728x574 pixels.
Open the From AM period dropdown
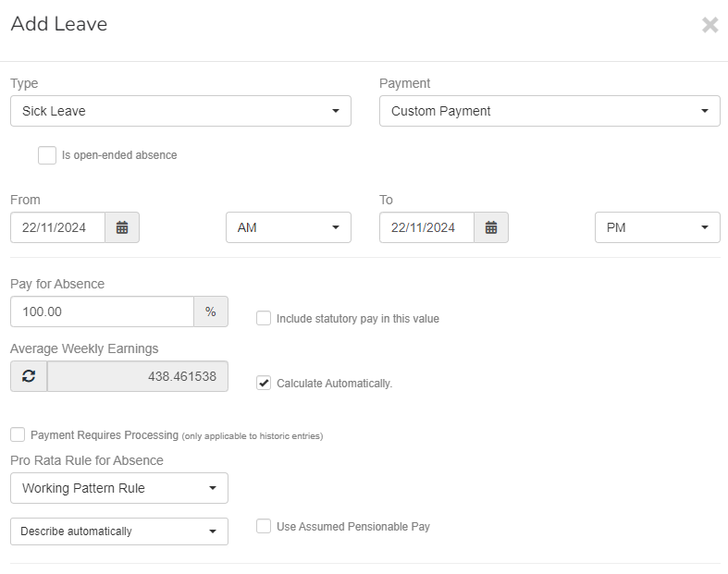pos(288,227)
